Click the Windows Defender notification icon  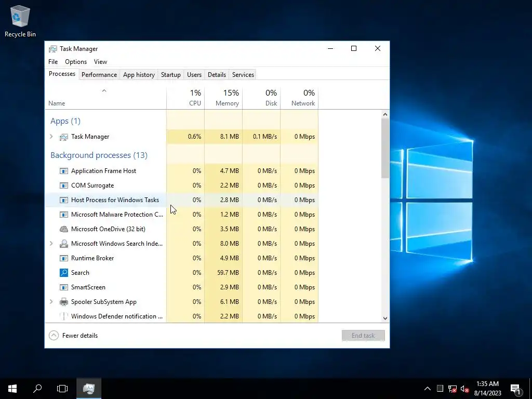pyautogui.click(x=64, y=316)
